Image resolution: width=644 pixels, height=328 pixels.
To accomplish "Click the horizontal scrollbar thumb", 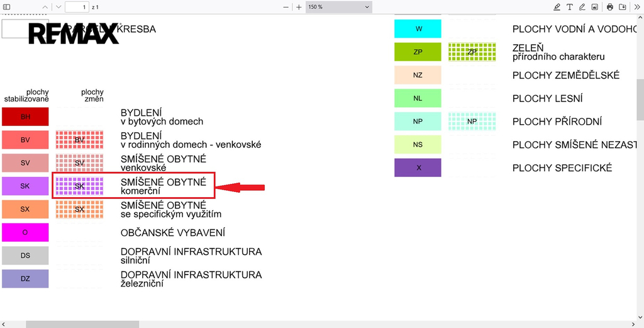I will [x=82, y=324].
